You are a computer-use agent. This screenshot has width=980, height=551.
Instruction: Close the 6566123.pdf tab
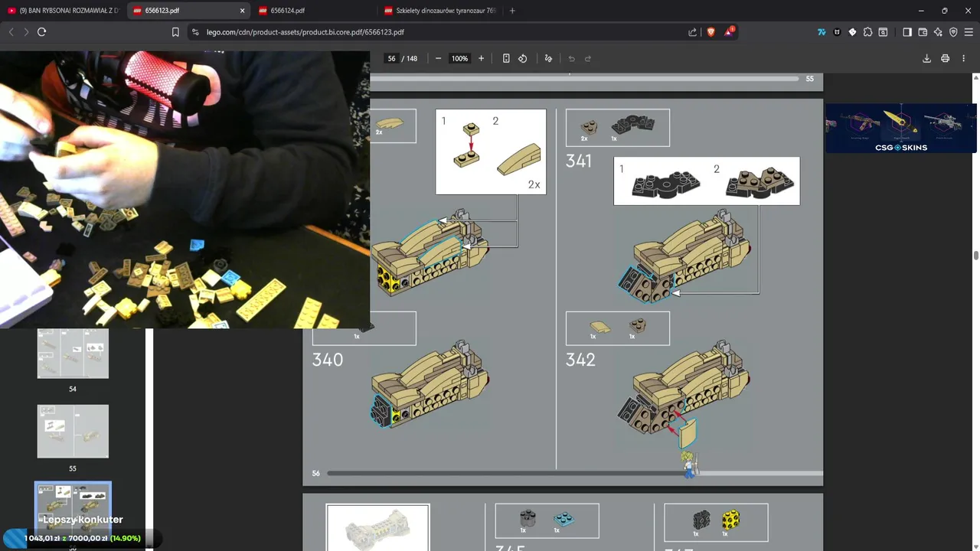[x=243, y=11]
